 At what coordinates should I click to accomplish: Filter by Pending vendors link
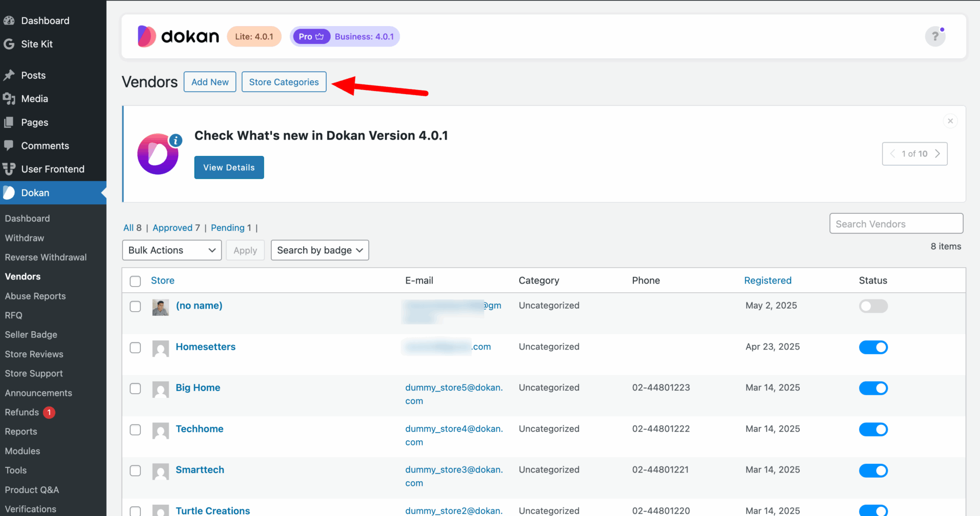(228, 228)
